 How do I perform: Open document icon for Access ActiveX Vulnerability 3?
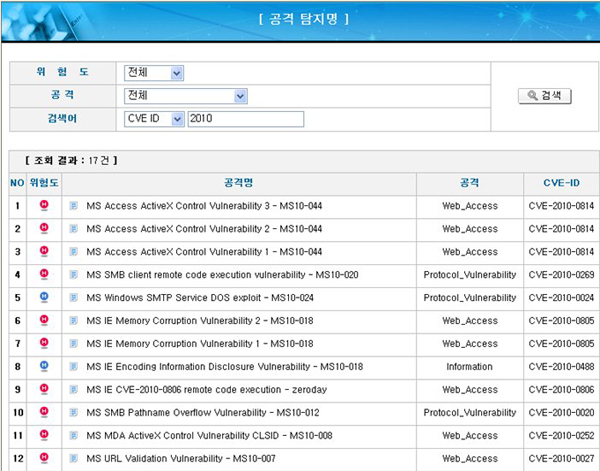pos(73,206)
